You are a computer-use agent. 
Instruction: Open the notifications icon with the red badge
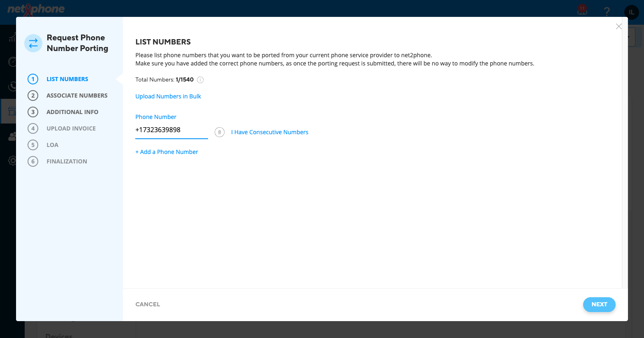[x=582, y=10]
